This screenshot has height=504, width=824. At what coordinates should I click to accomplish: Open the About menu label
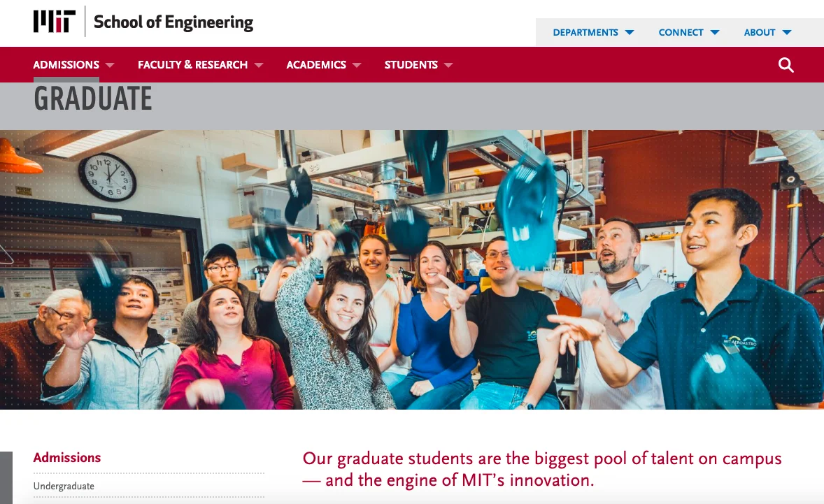point(760,32)
